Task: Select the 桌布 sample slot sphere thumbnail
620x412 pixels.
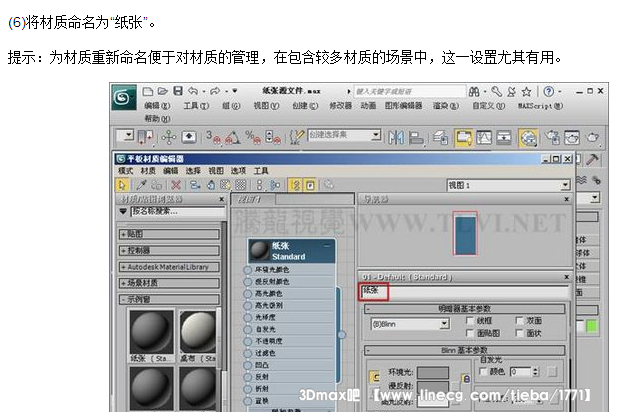Action: click(x=198, y=331)
